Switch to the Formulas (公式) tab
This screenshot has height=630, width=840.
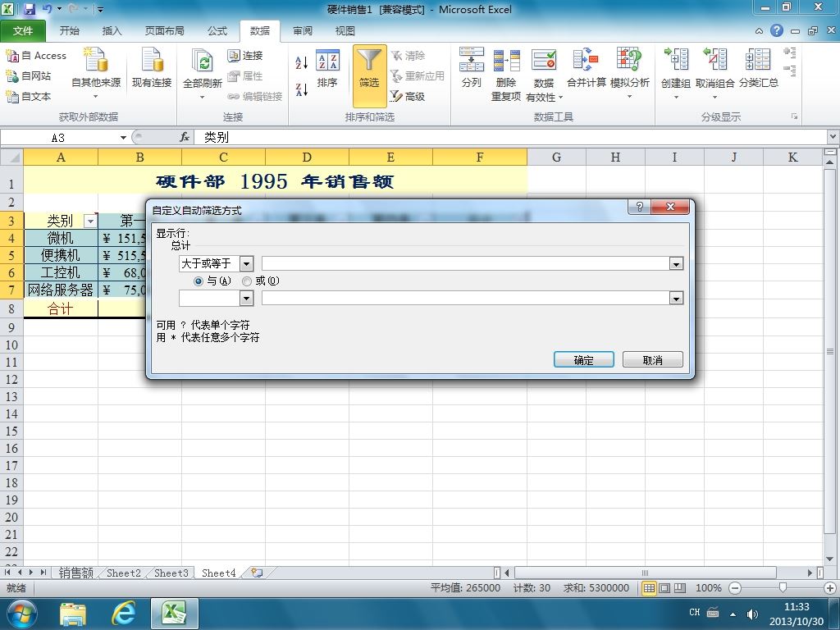pos(217,31)
